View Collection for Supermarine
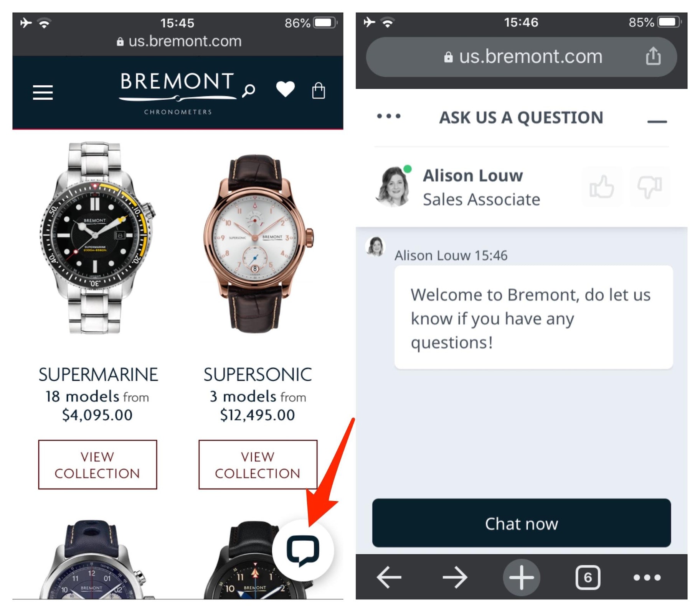Screen dimensions: 700x612 coord(97,464)
